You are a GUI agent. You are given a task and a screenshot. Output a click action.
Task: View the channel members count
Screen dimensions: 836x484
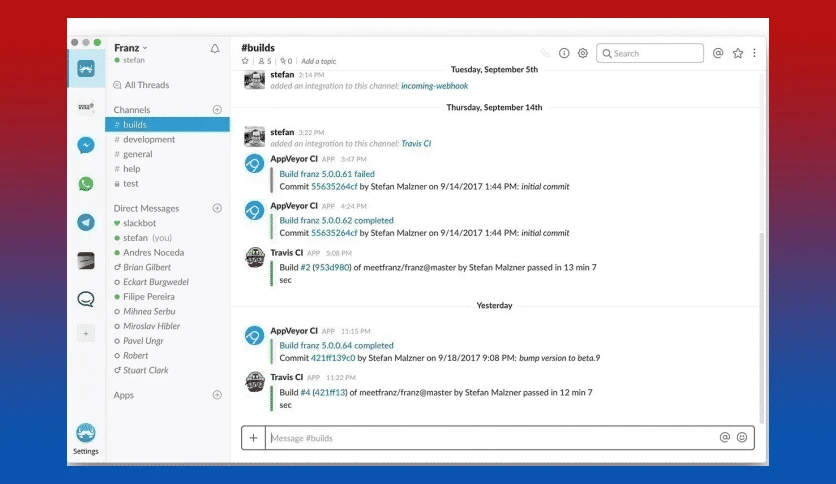tap(265, 61)
